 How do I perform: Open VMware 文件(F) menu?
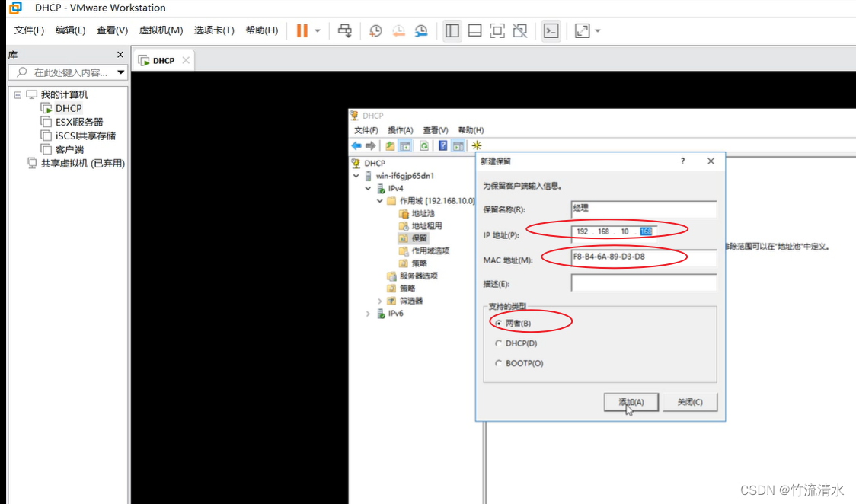tap(29, 30)
